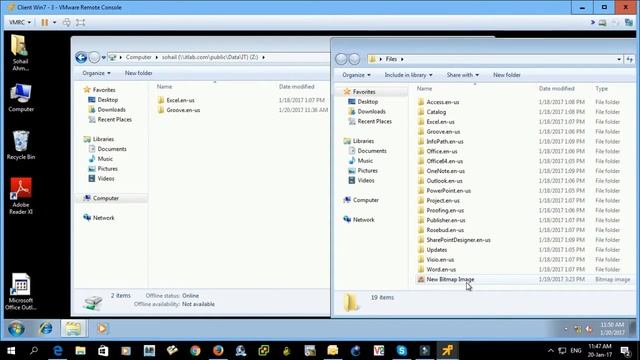Expand the arrow next to the pause button
This screenshot has height=360, width=640.
[x=54, y=22]
